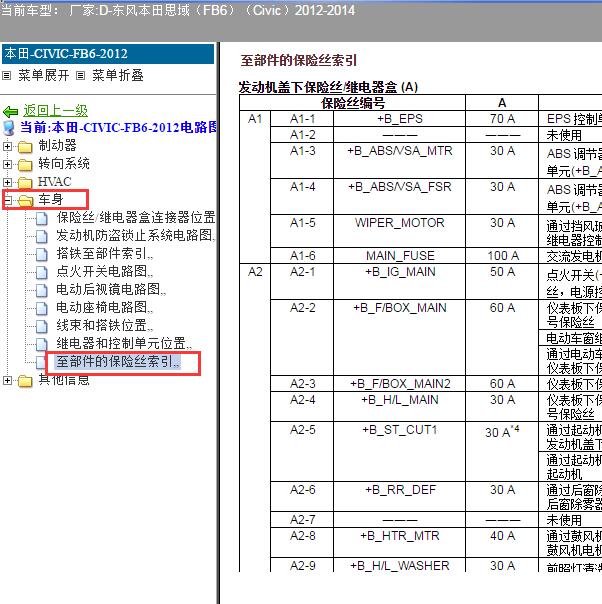Click 当前:本田-CIVIC-FB6-2012电路图 heading
Image resolution: width=602 pixels, height=604 pixels.
[x=118, y=128]
